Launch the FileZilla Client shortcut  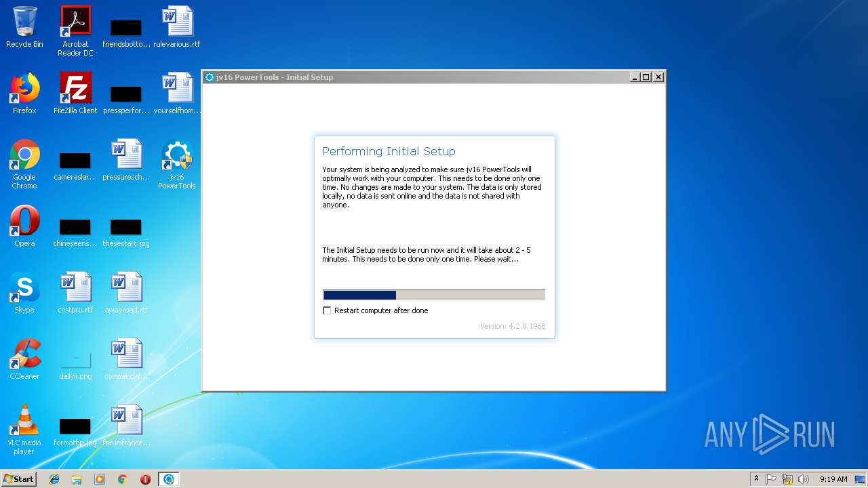[75, 94]
